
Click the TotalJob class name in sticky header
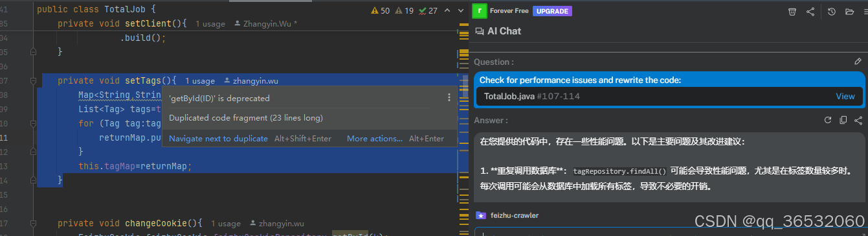point(126,10)
